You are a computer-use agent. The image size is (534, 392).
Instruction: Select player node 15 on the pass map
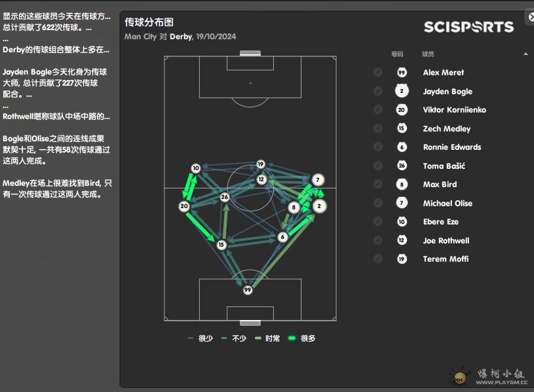pos(221,245)
